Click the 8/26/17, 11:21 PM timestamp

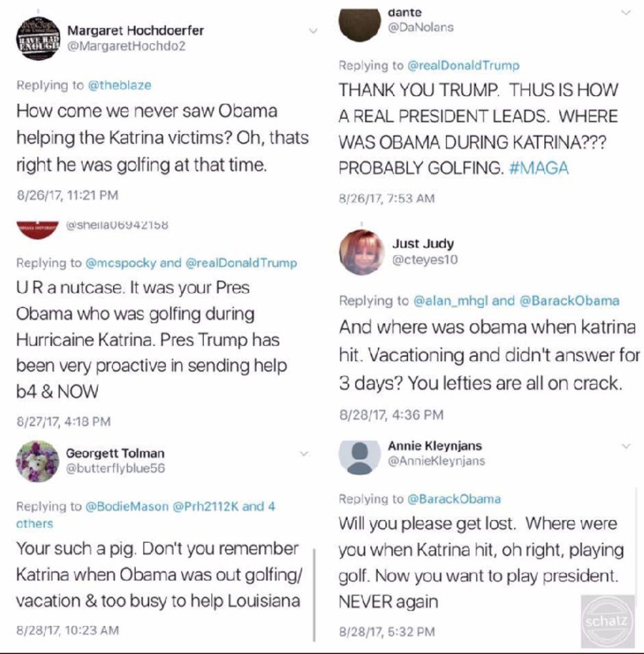[67, 195]
